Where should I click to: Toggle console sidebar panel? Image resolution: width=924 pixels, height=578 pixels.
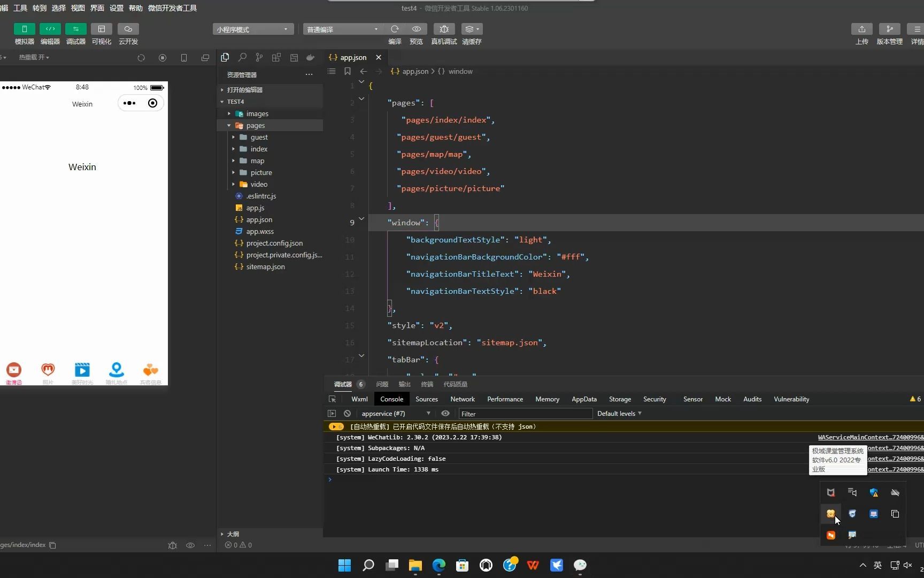tap(332, 413)
